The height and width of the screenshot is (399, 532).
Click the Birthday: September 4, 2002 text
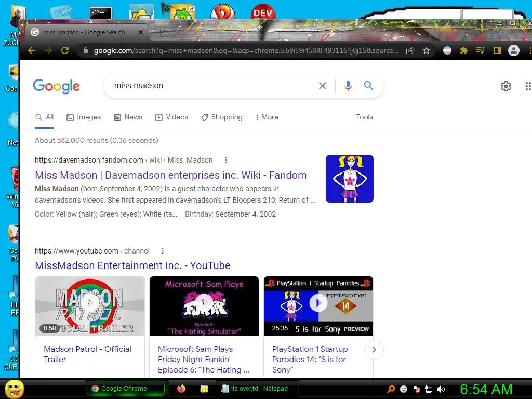(x=230, y=214)
